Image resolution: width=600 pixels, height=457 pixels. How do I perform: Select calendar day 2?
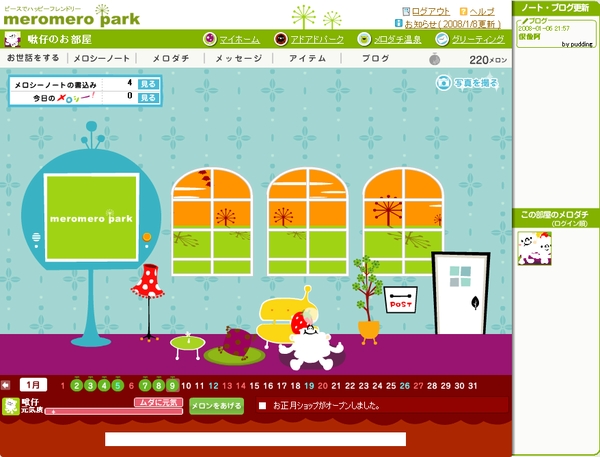click(x=77, y=385)
